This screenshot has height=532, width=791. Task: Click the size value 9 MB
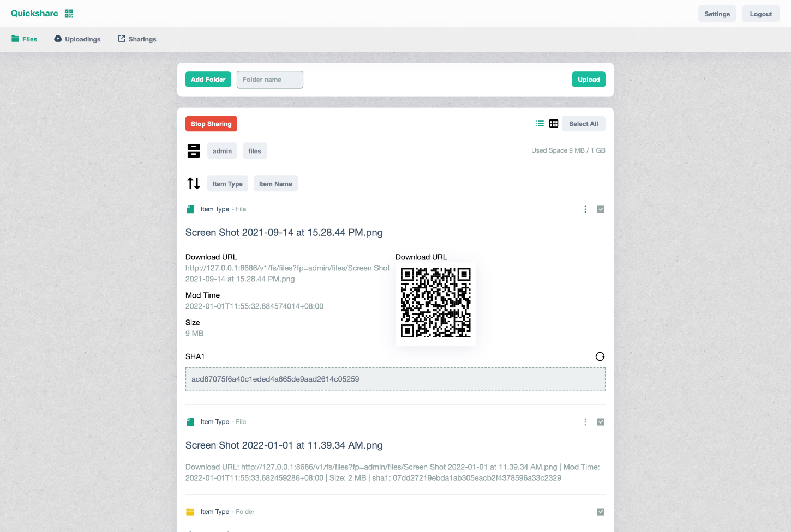pyautogui.click(x=195, y=334)
